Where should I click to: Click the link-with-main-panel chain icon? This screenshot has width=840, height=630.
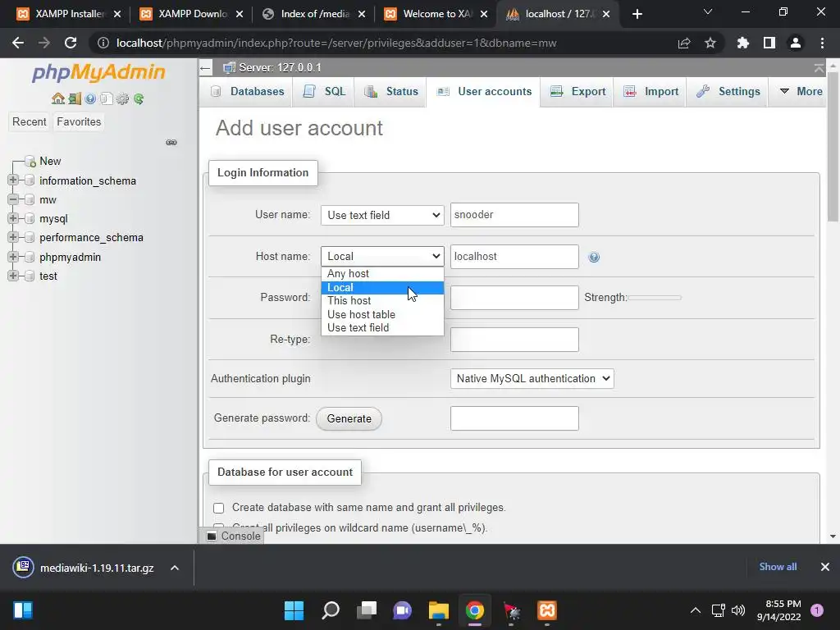[171, 143]
